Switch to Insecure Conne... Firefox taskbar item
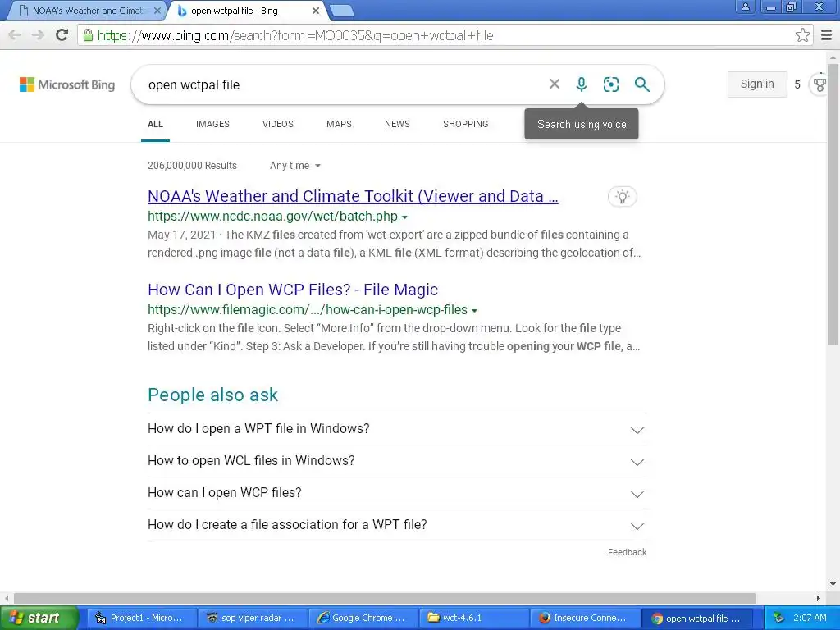The width and height of the screenshot is (840, 630). (x=584, y=618)
